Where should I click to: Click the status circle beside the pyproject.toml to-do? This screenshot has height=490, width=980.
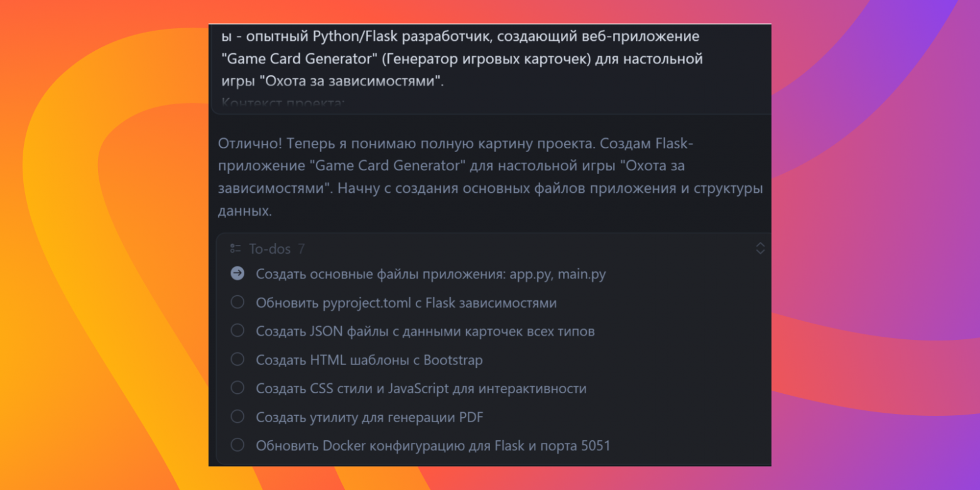point(237,303)
